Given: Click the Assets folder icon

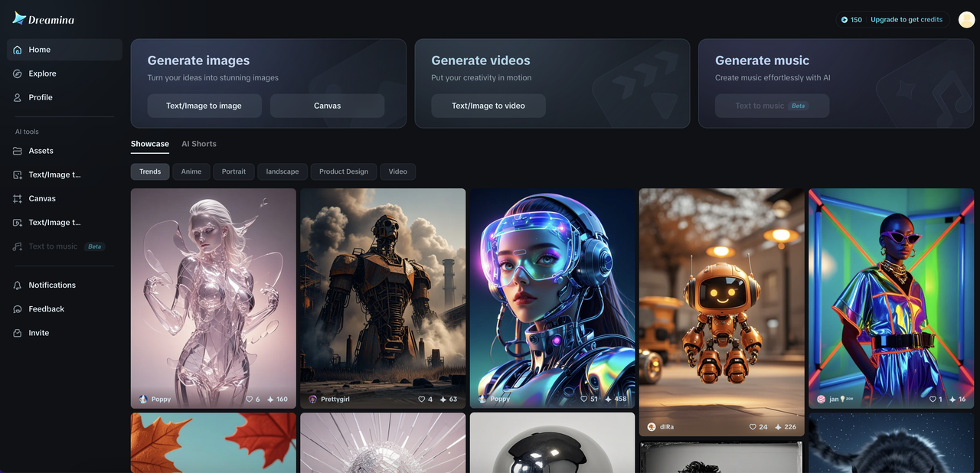Looking at the screenshot, I should click(18, 151).
